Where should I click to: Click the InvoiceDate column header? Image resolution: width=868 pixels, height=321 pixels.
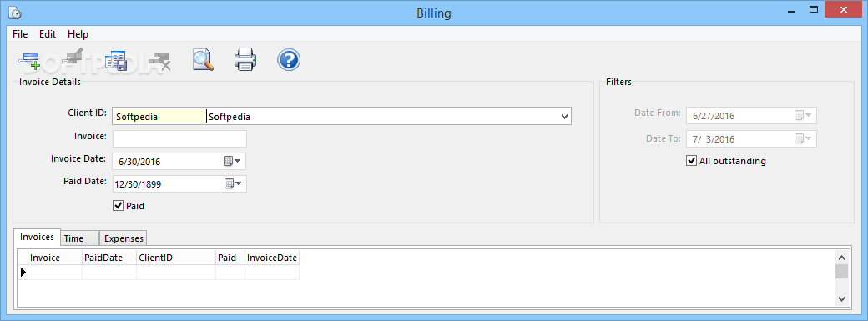click(272, 258)
